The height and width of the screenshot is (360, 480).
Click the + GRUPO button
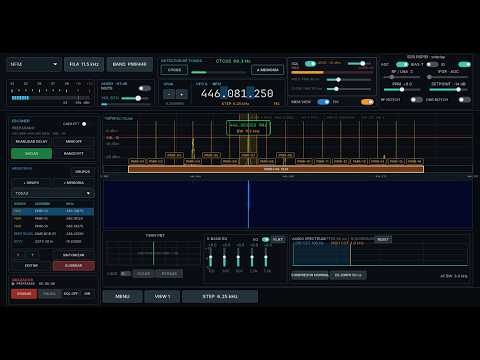pos(32,183)
